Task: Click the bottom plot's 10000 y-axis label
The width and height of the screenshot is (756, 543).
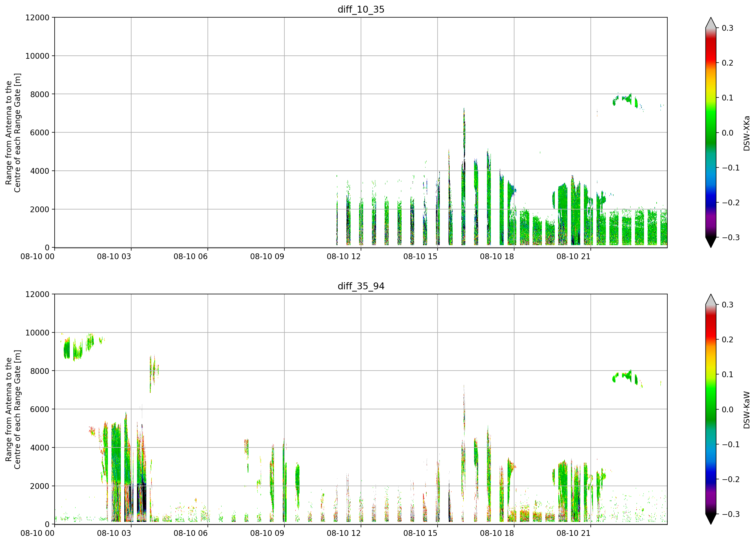Action: point(37,333)
